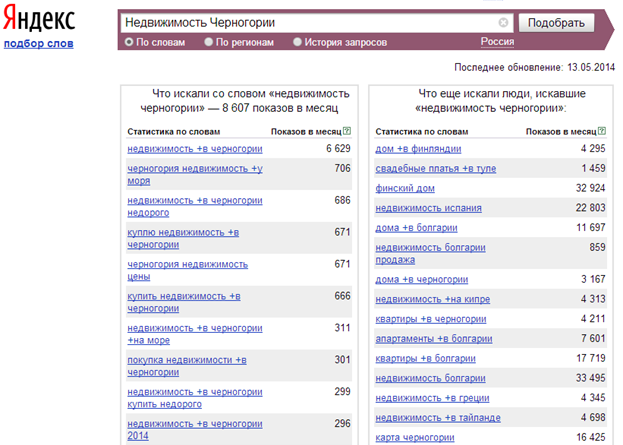The width and height of the screenshot is (623, 445).
Task: Click the Яндекс logo
Action: point(39,18)
